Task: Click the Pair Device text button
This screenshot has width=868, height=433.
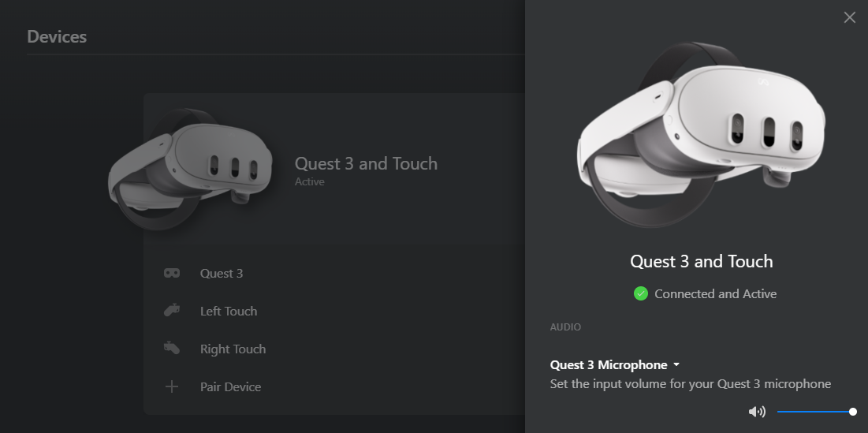Action: 230,387
